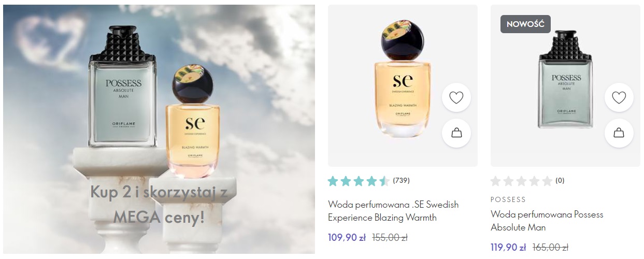Click the crossed-out 165,00 zł price
The image size is (644, 259).
point(551,248)
